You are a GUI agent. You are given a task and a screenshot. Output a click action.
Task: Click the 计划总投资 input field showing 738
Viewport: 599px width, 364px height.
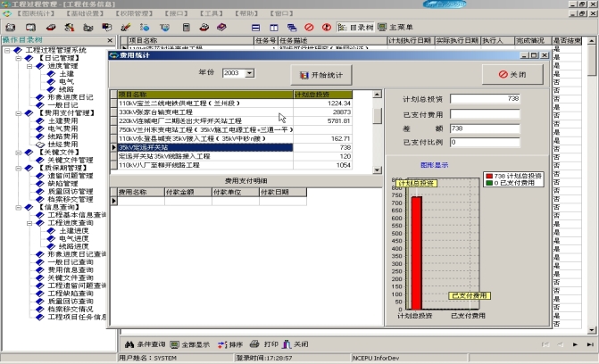[485, 99]
